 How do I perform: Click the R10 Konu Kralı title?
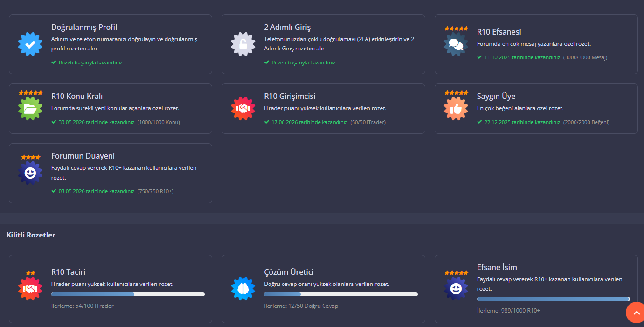tap(76, 96)
